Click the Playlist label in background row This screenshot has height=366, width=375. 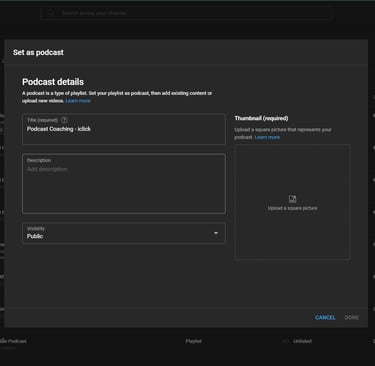tap(193, 341)
